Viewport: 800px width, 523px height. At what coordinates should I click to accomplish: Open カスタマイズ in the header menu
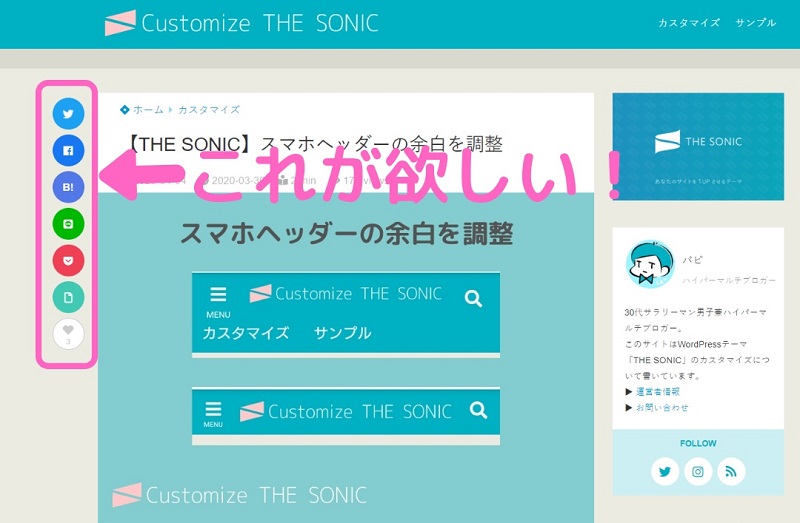click(689, 22)
